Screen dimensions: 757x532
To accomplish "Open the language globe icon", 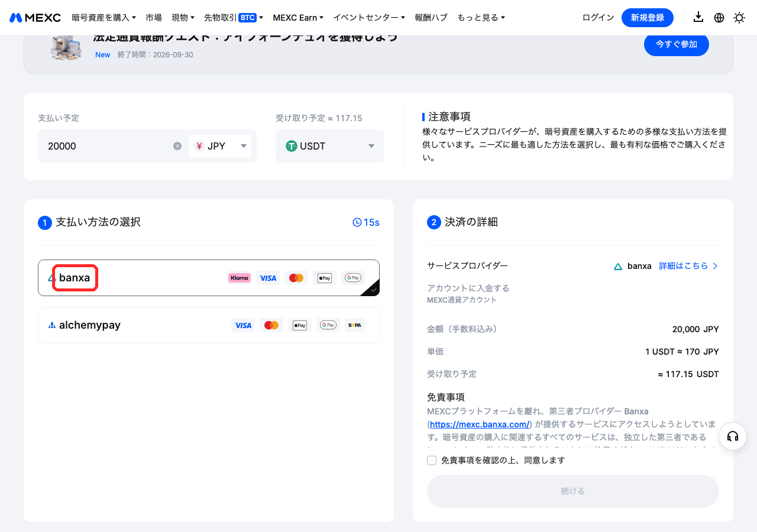I will [x=719, y=18].
